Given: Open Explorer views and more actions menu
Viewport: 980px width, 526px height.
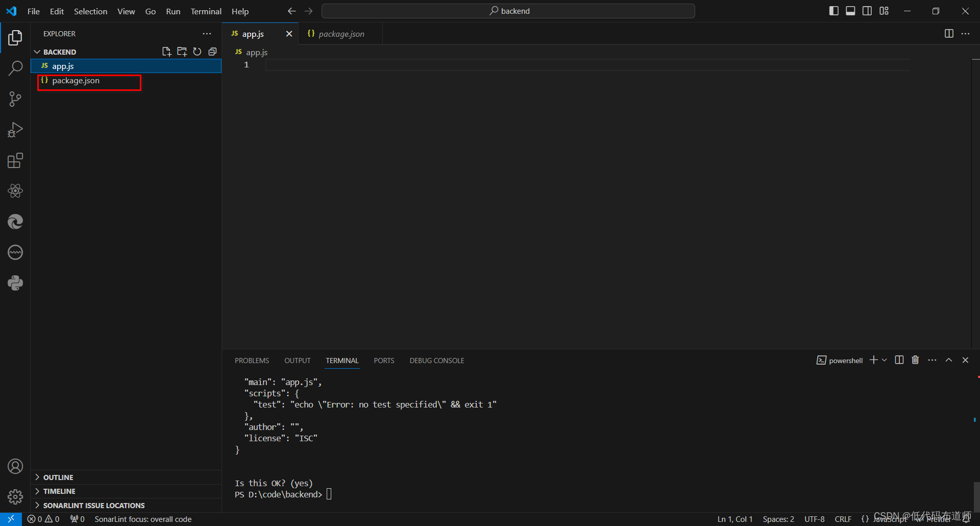Looking at the screenshot, I should (x=207, y=34).
